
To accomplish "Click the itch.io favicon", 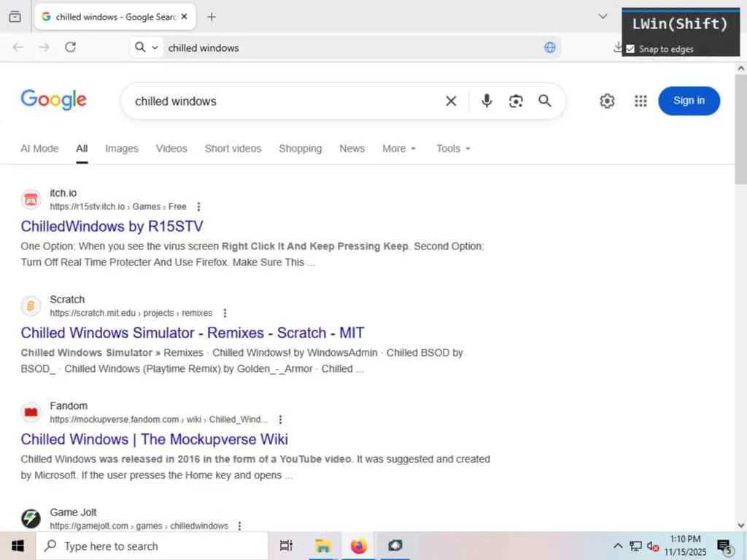I will click(x=31, y=200).
